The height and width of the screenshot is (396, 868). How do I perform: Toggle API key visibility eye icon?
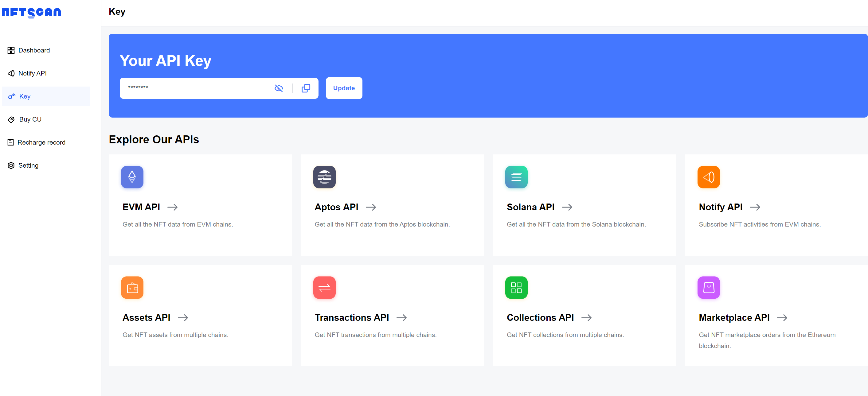coord(279,88)
